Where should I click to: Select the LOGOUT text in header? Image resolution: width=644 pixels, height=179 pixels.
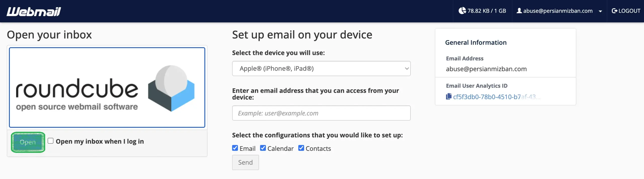629,11
